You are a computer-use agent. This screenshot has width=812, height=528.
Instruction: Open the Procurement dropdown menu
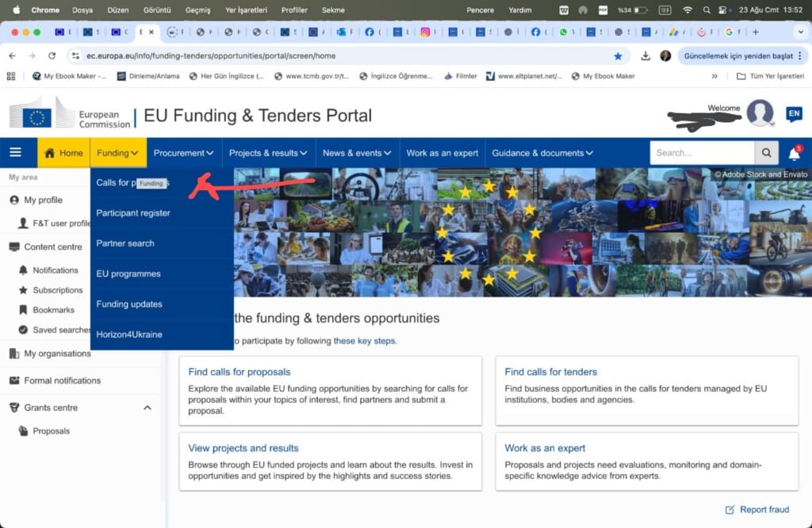point(183,152)
